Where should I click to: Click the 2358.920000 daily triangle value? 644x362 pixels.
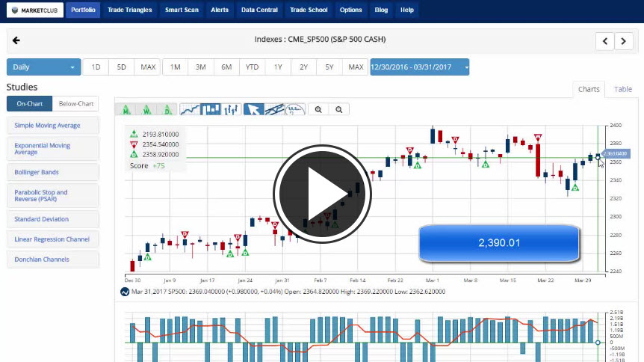[x=161, y=154]
